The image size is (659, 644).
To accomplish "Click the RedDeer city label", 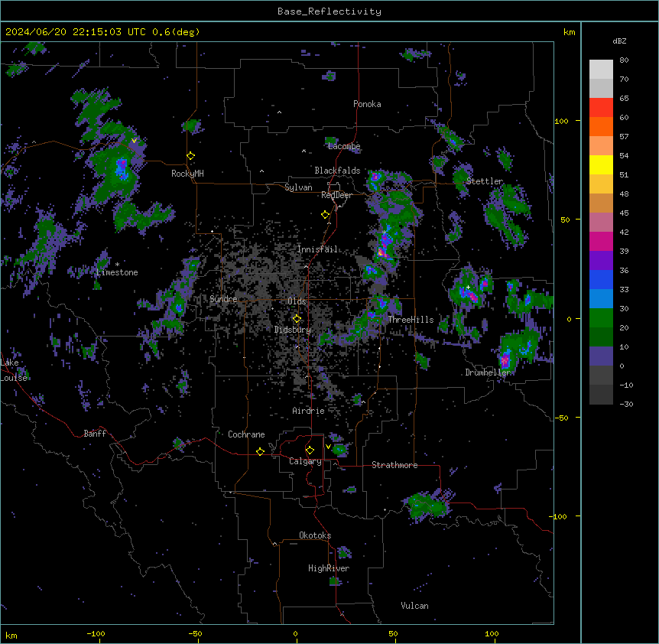I will pyautogui.click(x=336, y=195).
